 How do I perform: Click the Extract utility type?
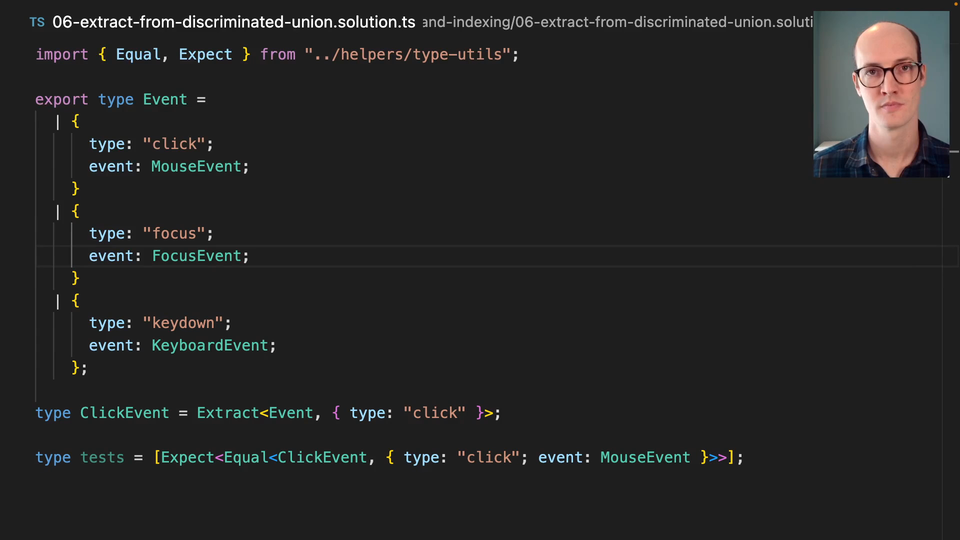tap(228, 412)
